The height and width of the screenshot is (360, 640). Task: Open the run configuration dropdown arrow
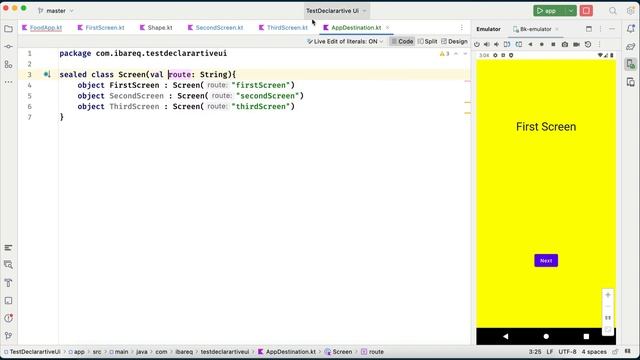tap(571, 11)
